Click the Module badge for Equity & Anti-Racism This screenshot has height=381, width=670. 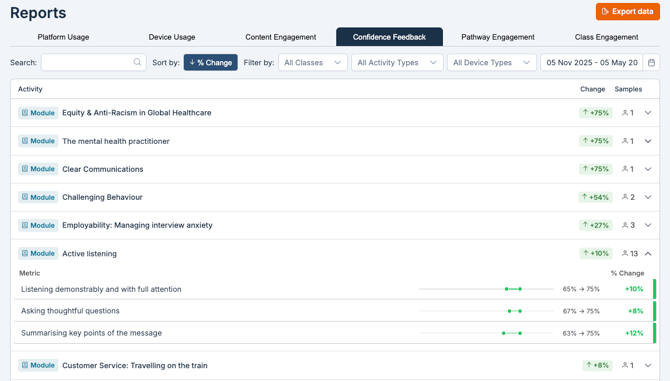[38, 113]
